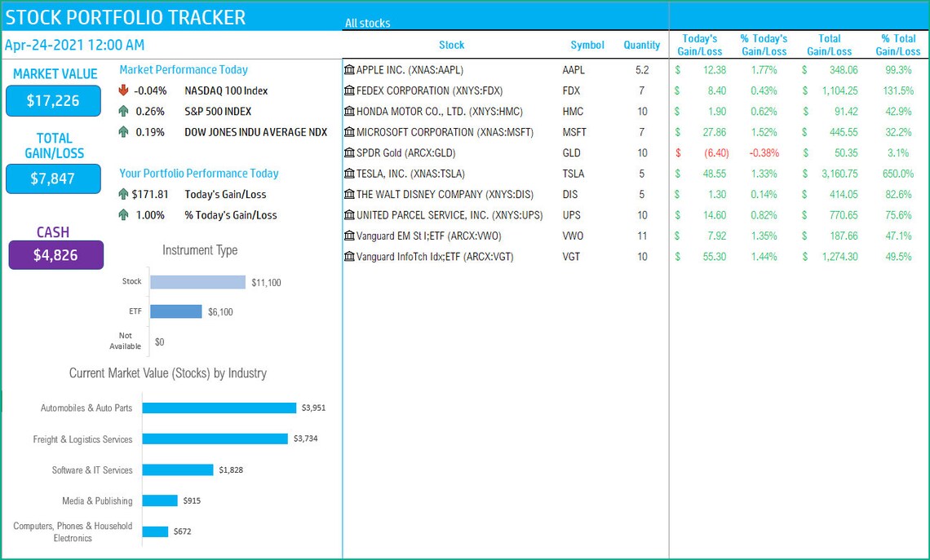930x560 pixels.
Task: Click the Computers, Phones & Household Electronics bar
Action: click(x=155, y=531)
